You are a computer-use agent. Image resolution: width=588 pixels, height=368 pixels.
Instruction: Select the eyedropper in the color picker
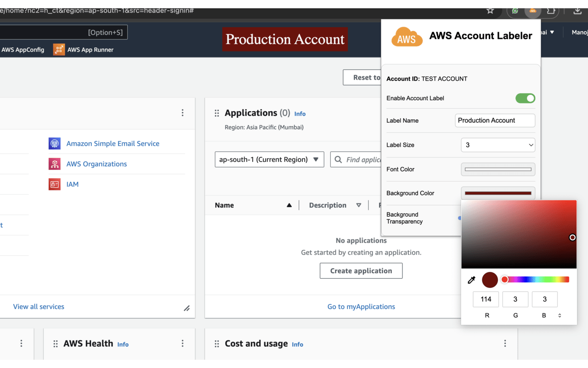click(471, 280)
